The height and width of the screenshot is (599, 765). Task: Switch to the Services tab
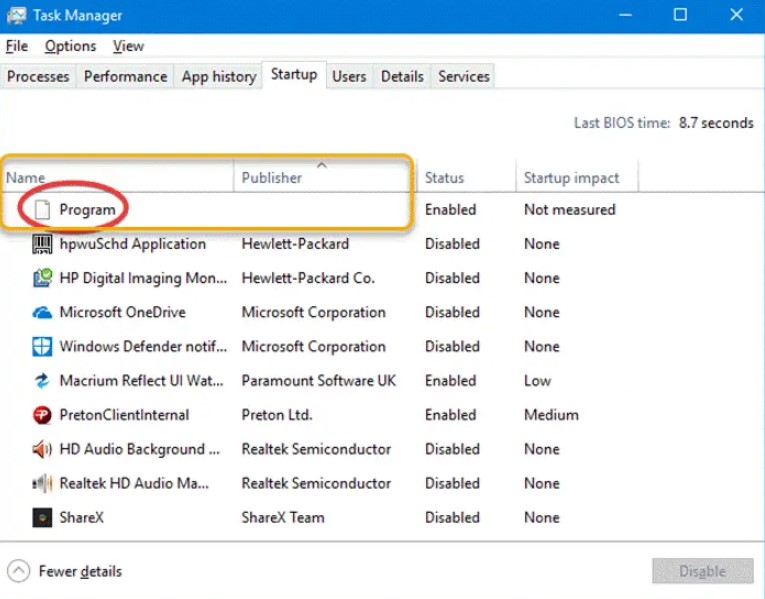point(463,77)
